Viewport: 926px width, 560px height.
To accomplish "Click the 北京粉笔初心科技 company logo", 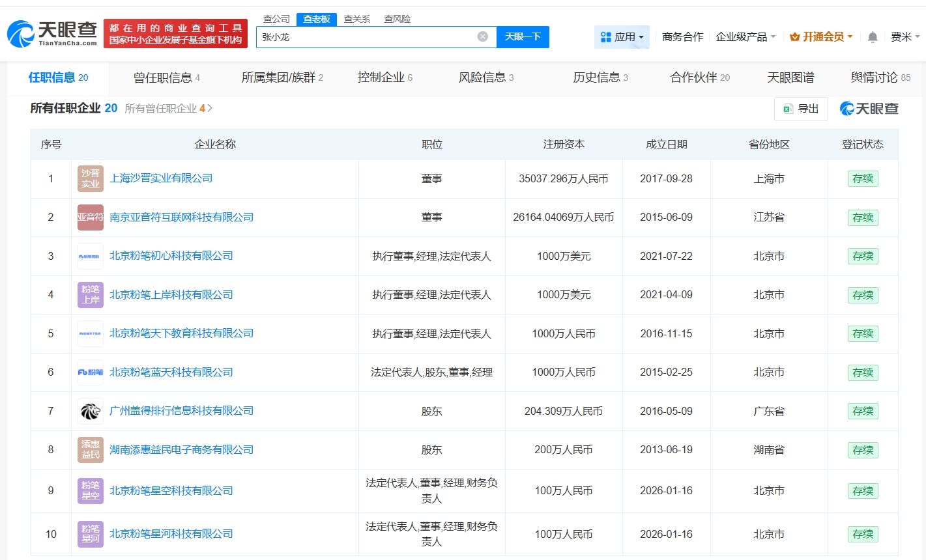I will [x=91, y=256].
